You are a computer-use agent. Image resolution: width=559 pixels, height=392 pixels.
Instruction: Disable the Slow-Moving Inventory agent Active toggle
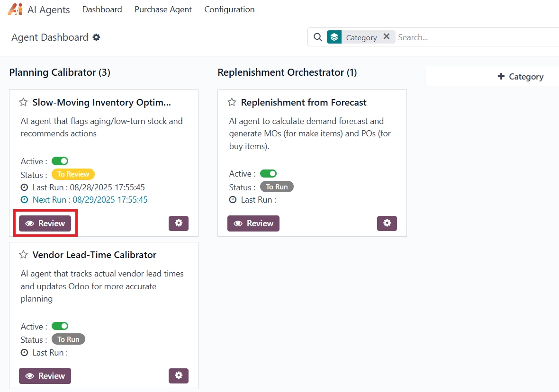tap(60, 161)
